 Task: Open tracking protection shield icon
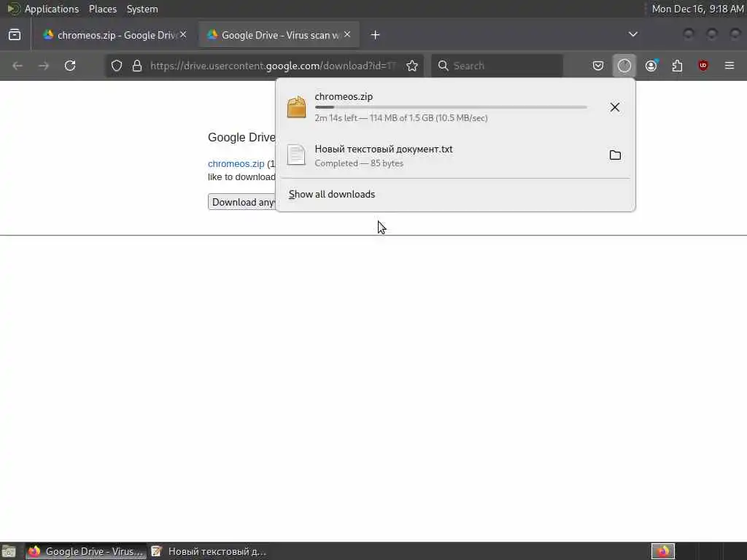tap(117, 66)
